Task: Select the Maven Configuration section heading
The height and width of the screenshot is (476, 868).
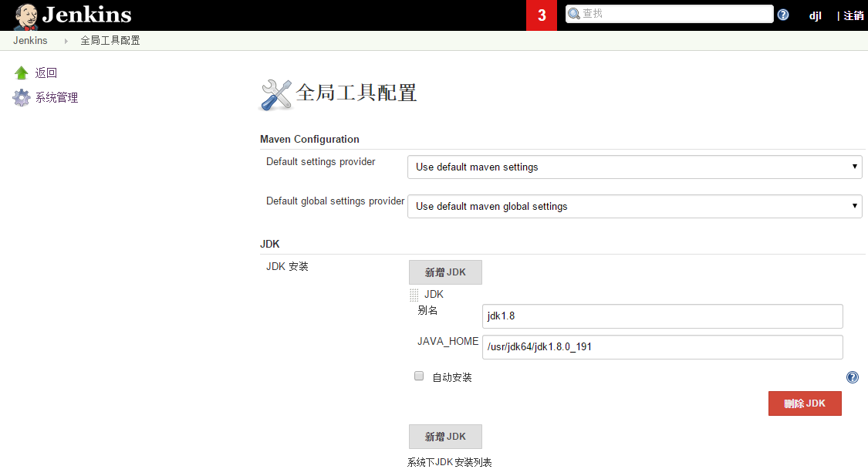Action: pyautogui.click(x=309, y=139)
